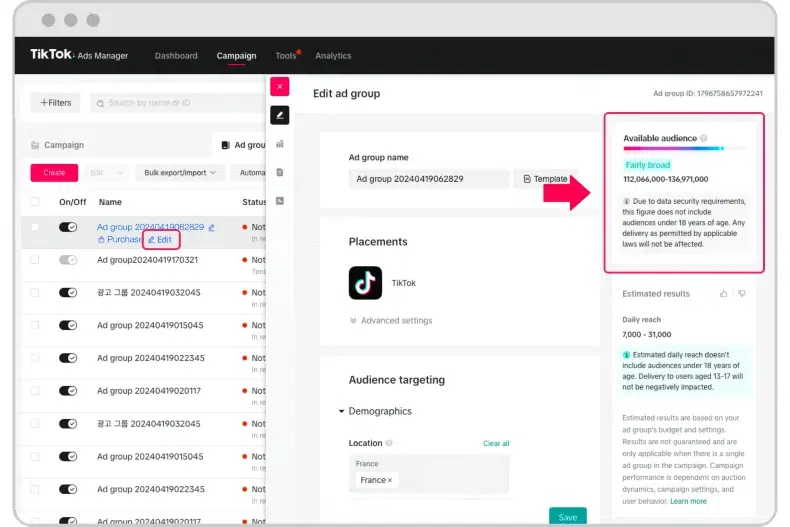Tick checkbox for Ad group 20240419020117
The height and width of the screenshot is (527, 790).
[35, 391]
